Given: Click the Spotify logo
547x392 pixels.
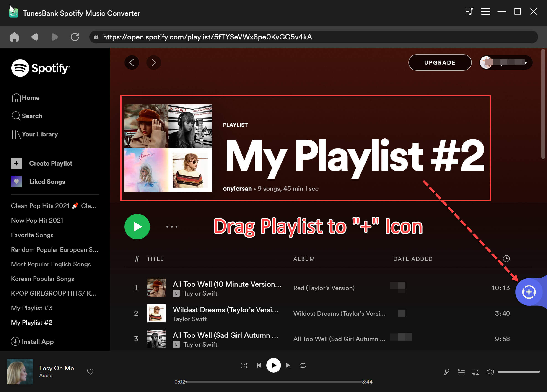Looking at the screenshot, I should click(41, 68).
